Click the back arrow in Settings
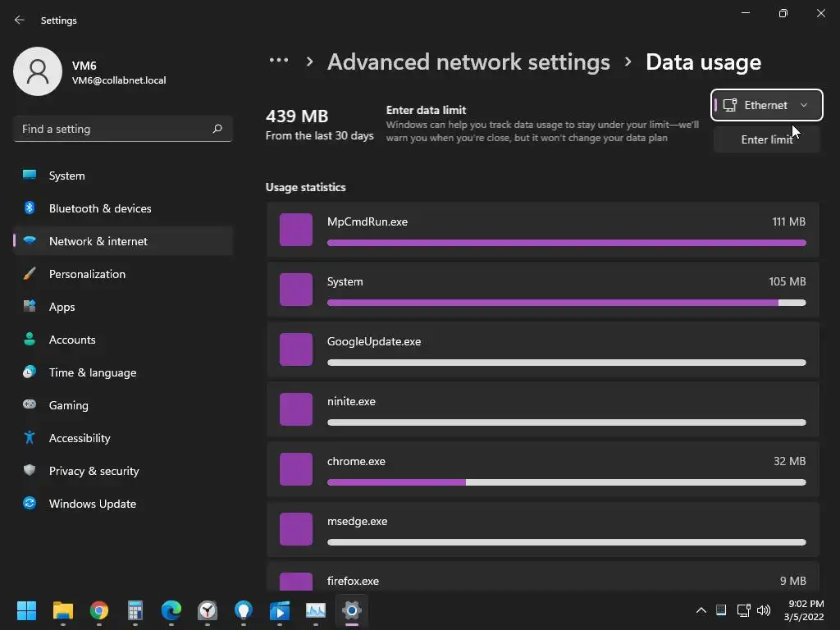Image resolution: width=840 pixels, height=630 pixels. tap(20, 21)
